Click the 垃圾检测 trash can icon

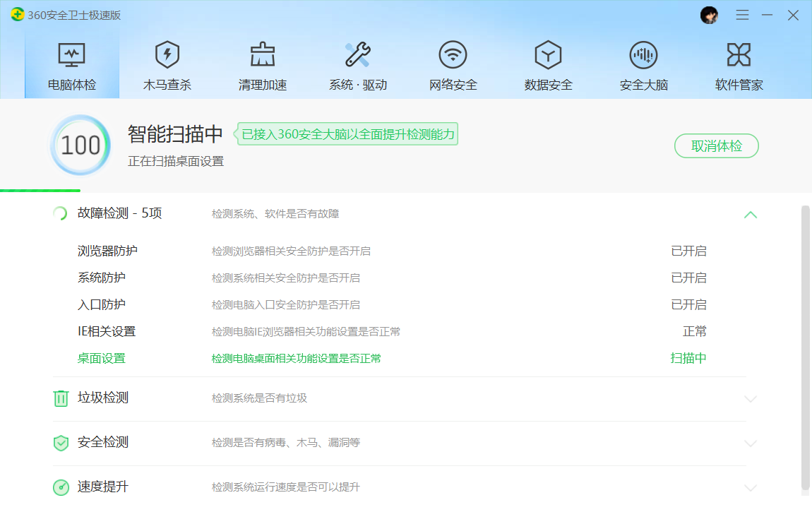pyautogui.click(x=61, y=398)
